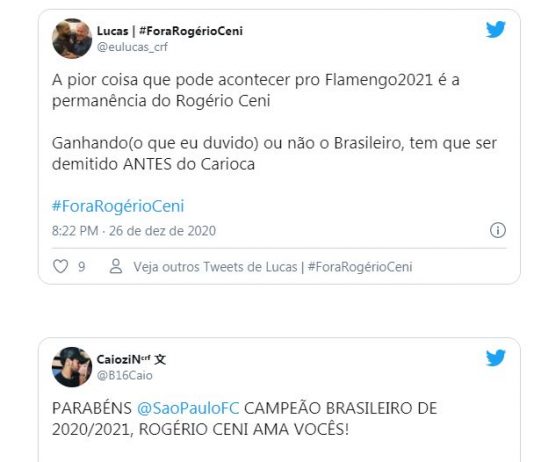Open Lucas's profile picture
The width and height of the screenshot is (534, 462).
tap(72, 38)
